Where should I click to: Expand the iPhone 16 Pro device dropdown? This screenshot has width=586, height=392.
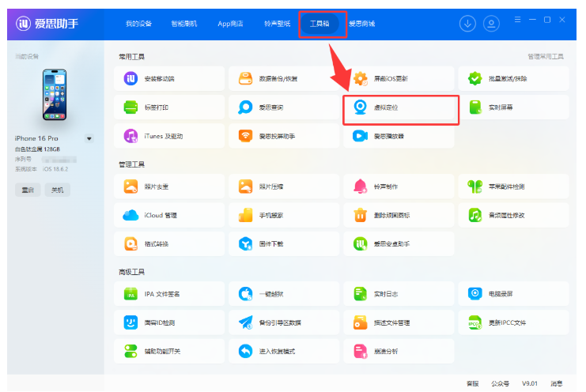point(89,139)
